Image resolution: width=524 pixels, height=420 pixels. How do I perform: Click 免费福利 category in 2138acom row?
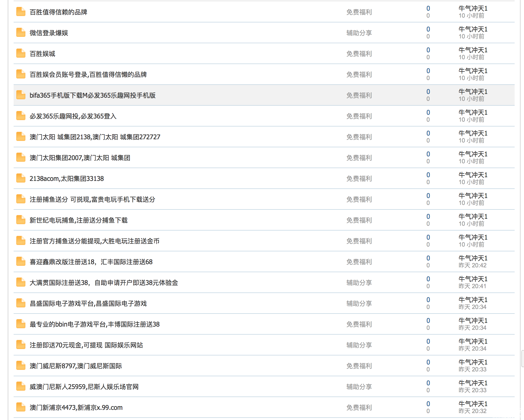[359, 179]
